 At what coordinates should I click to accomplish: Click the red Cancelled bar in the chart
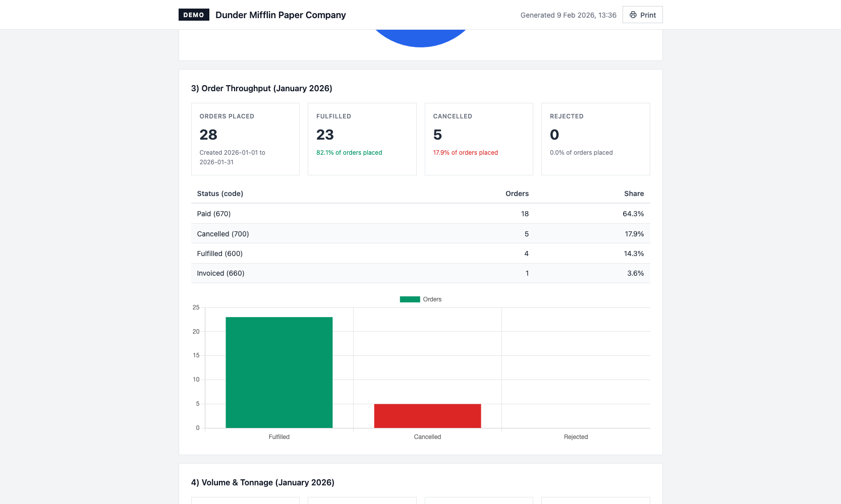pyautogui.click(x=427, y=416)
